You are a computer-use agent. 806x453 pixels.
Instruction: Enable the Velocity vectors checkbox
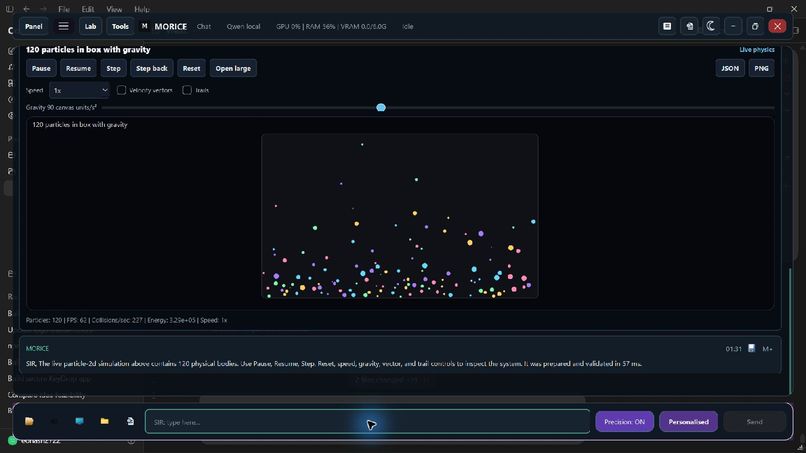[121, 90]
